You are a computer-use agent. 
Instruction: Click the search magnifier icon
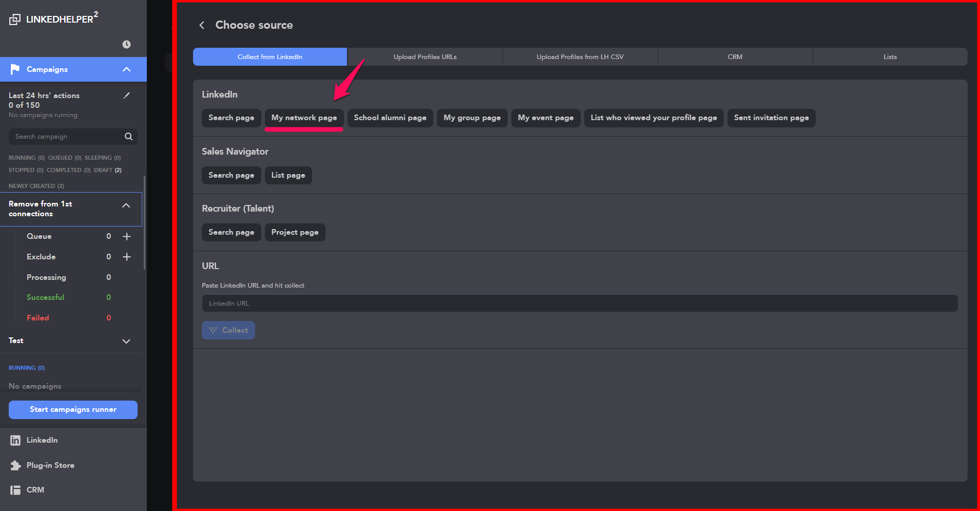click(x=128, y=137)
